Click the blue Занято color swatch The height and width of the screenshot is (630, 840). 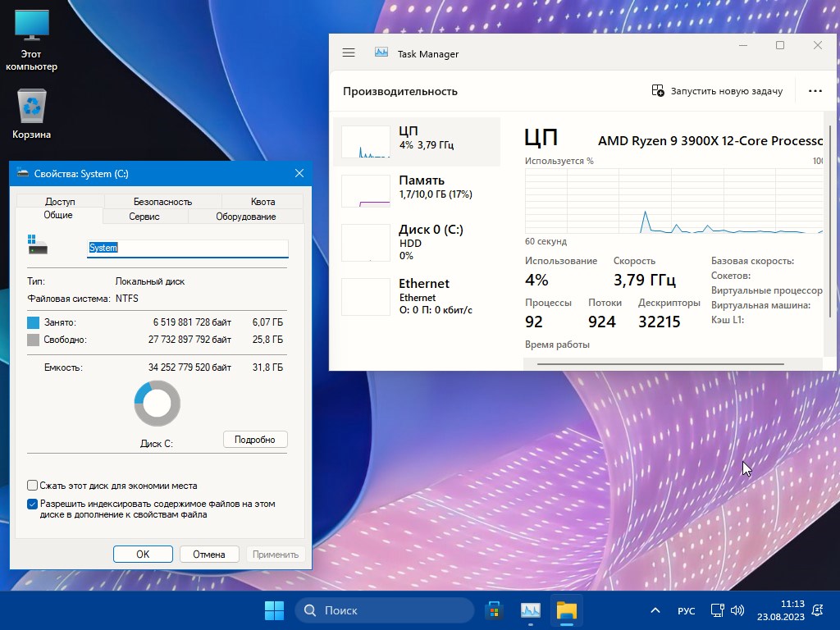(33, 322)
